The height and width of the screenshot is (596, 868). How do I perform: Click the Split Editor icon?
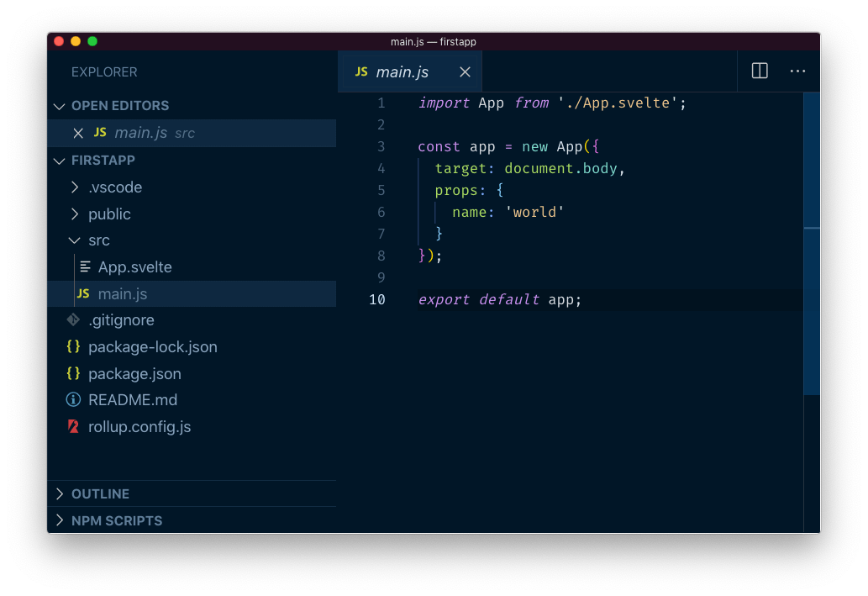click(x=760, y=71)
